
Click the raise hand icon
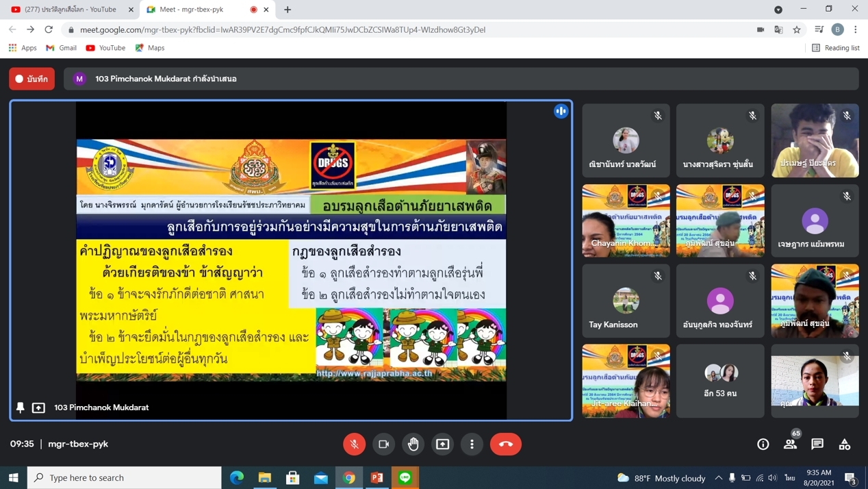[413, 444]
